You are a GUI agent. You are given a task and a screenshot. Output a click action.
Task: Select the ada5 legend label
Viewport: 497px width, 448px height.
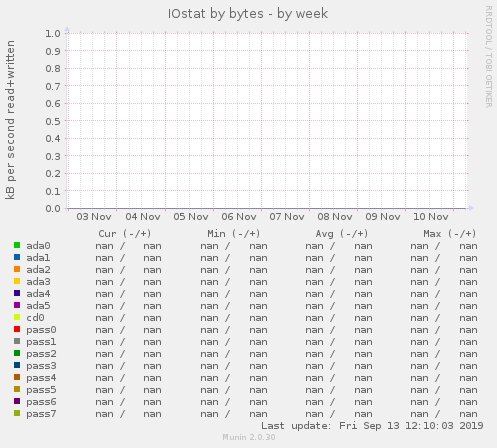pyautogui.click(x=38, y=306)
